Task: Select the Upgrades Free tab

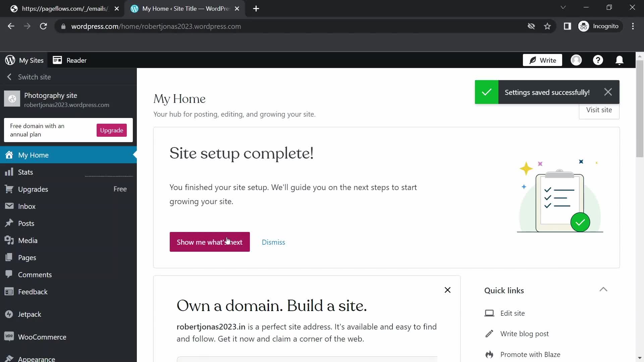Action: tap(68, 189)
